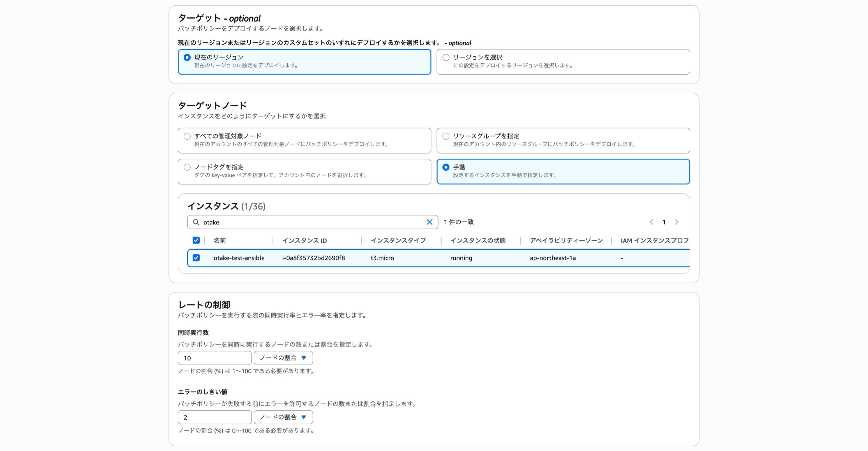Select the リージョンを選択 radio option
Image resolution: width=868 pixels, height=451 pixels.
coord(446,57)
